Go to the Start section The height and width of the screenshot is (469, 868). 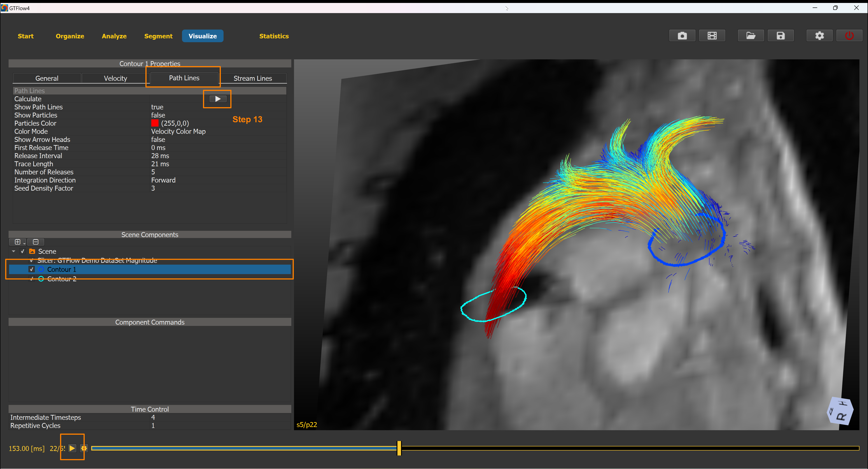[26, 36]
